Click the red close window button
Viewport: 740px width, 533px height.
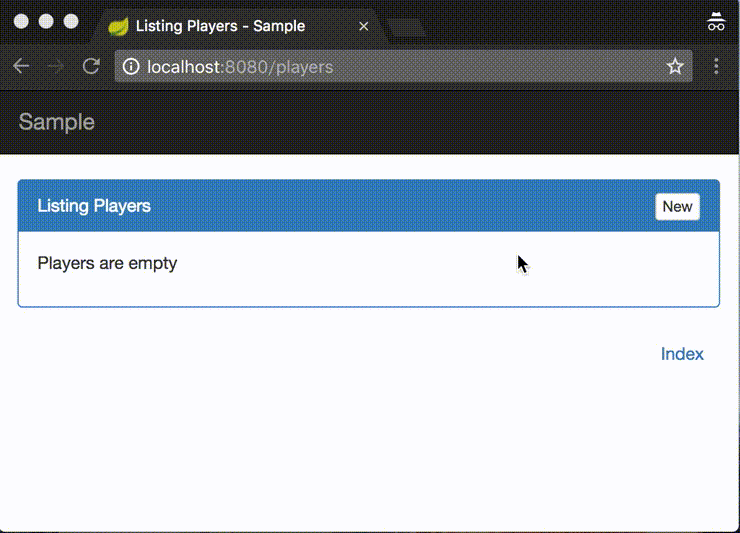[21, 21]
